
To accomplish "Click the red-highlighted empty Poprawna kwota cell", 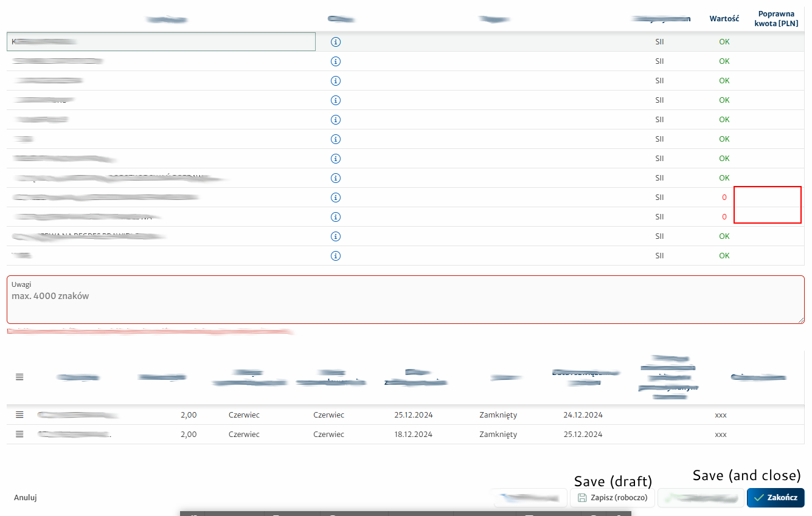I will (x=768, y=205).
